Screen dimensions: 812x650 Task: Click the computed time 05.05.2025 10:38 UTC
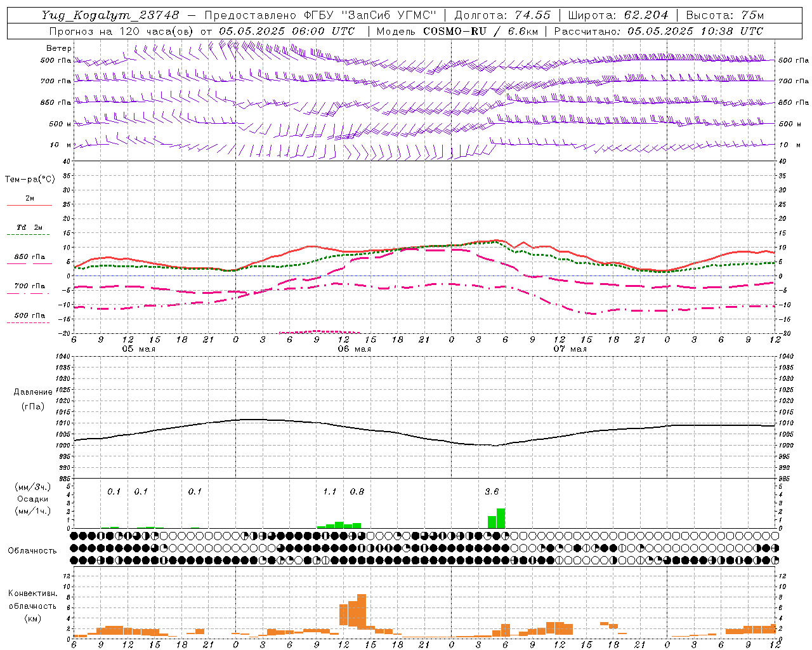click(695, 31)
